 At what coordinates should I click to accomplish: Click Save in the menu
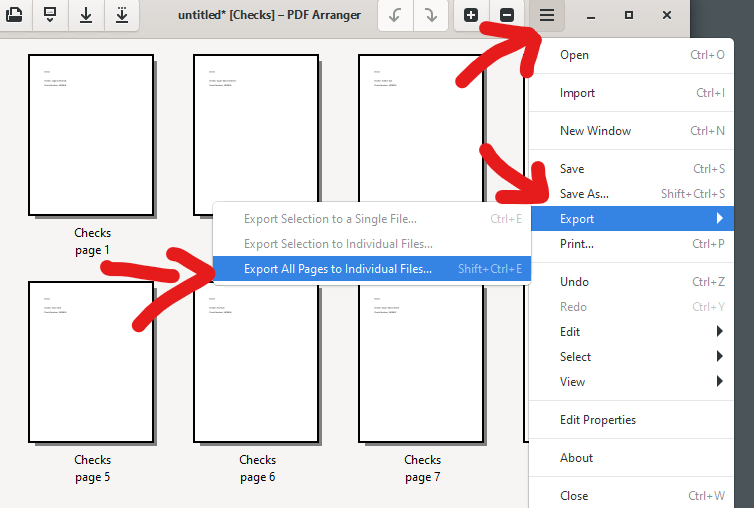632,169
